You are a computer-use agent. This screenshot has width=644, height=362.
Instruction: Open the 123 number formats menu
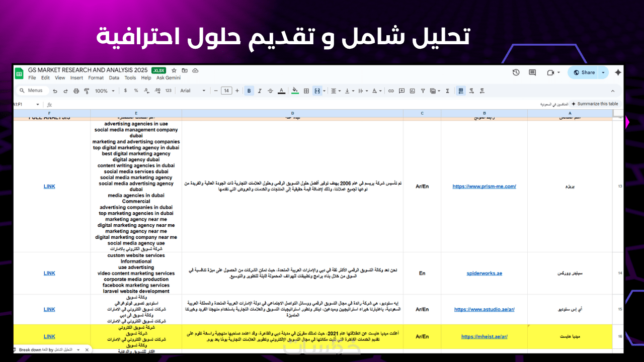pyautogui.click(x=169, y=91)
